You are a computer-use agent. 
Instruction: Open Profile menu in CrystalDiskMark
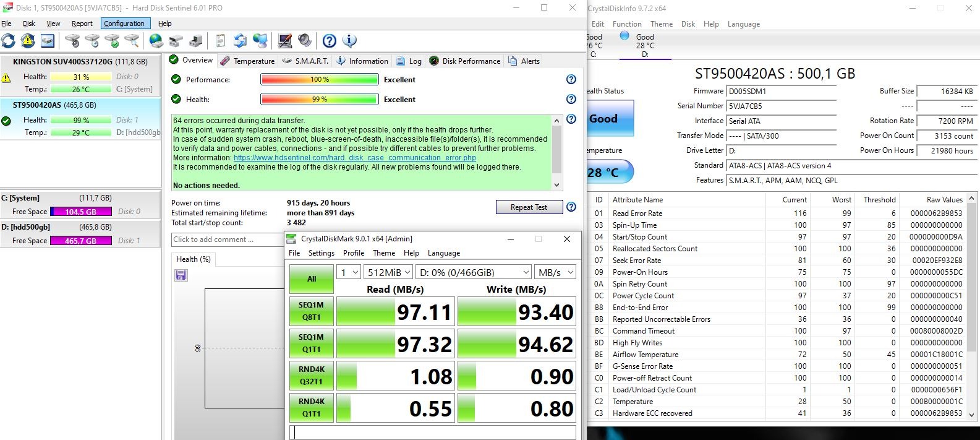(354, 253)
